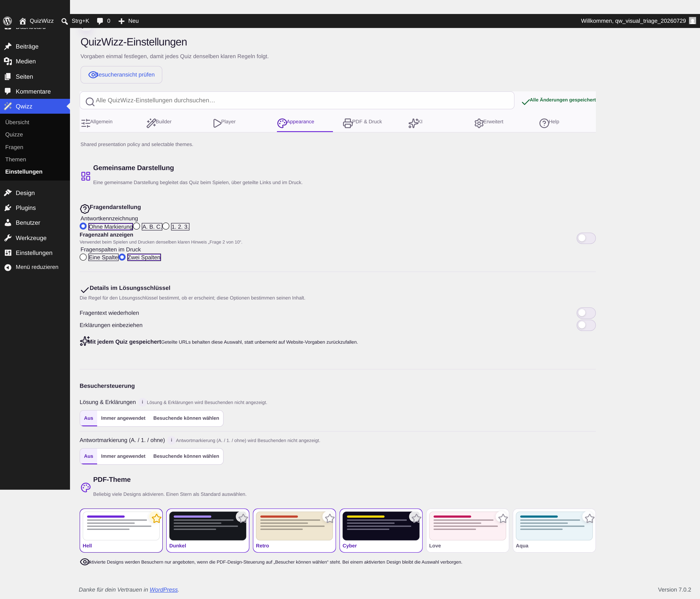This screenshot has height=599, width=700.
Task: Click the plus icon next to Neu
Action: pos(122,21)
